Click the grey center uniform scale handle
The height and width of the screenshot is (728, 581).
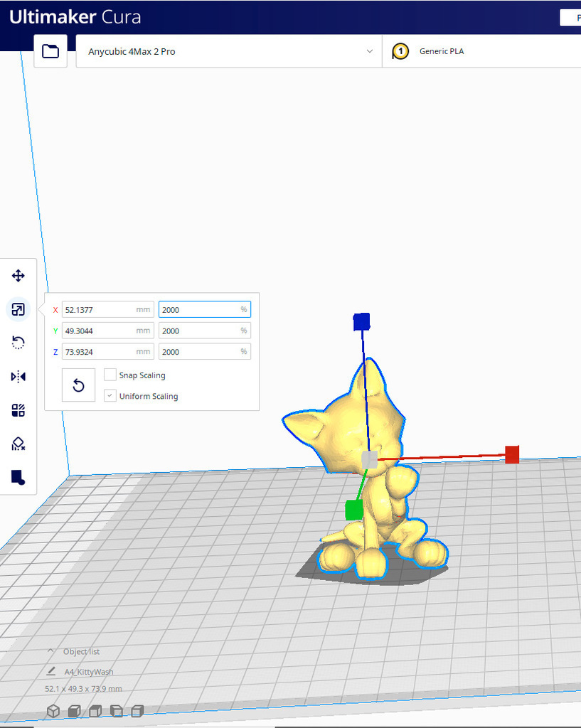[370, 460]
